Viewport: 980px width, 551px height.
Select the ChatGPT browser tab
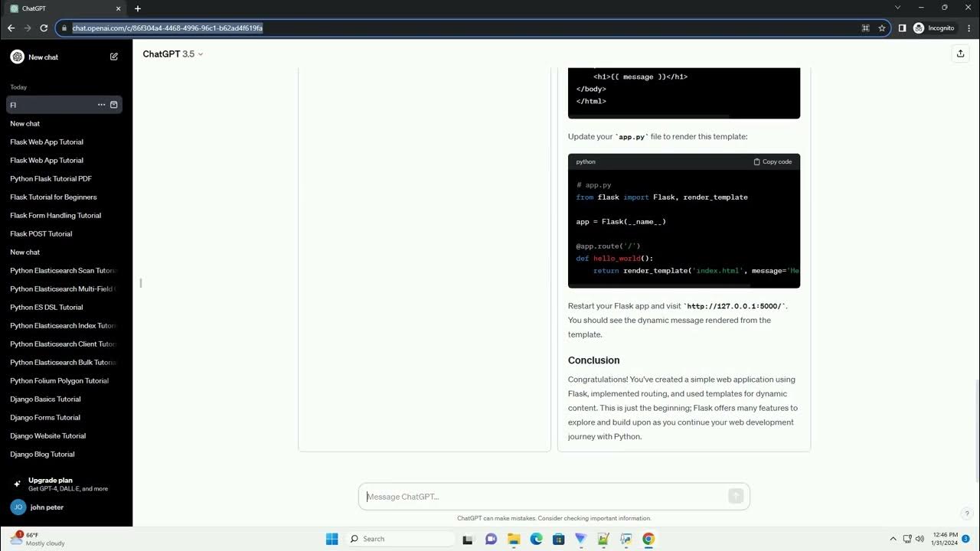[x=64, y=8]
